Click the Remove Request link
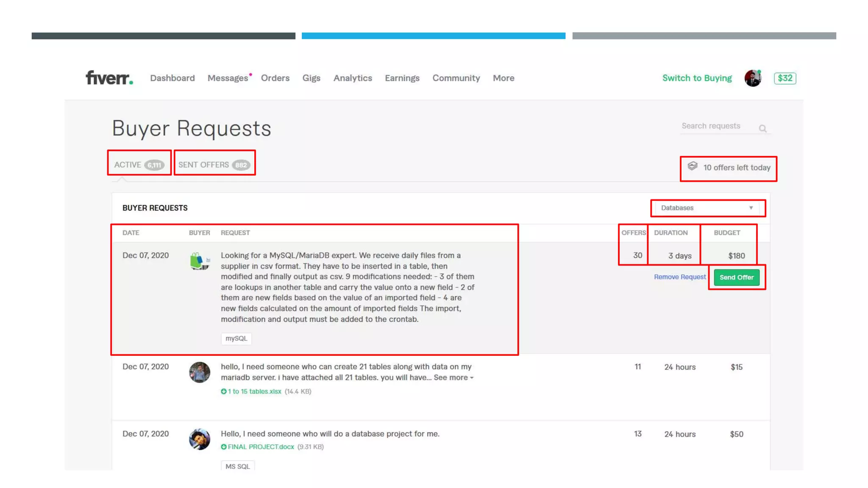This screenshot has height=488, width=868. (x=679, y=277)
